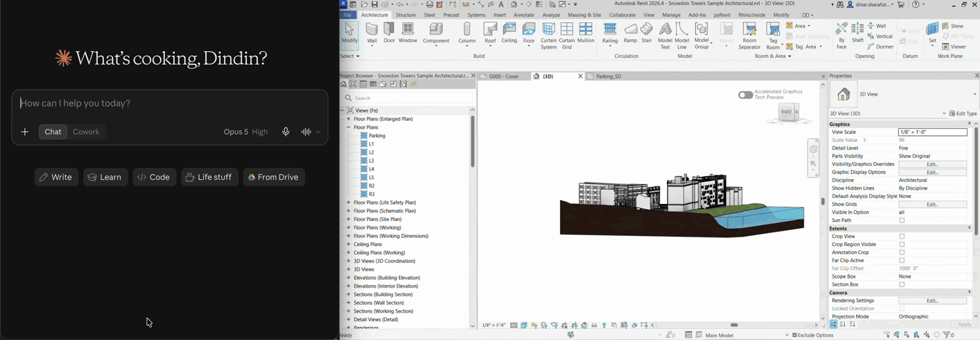Toggle the Section Box checkbox

[x=902, y=284]
